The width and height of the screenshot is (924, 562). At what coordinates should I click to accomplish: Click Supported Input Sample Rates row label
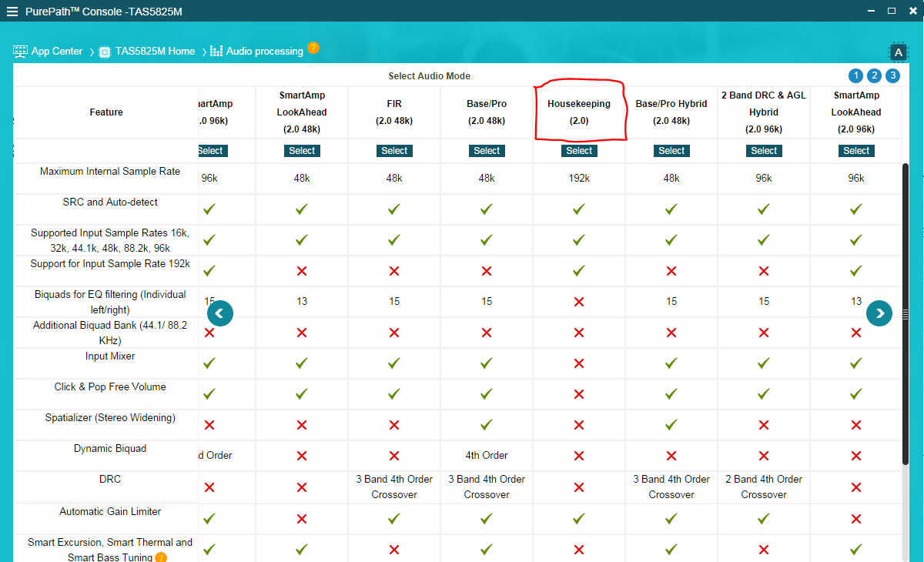pos(110,240)
